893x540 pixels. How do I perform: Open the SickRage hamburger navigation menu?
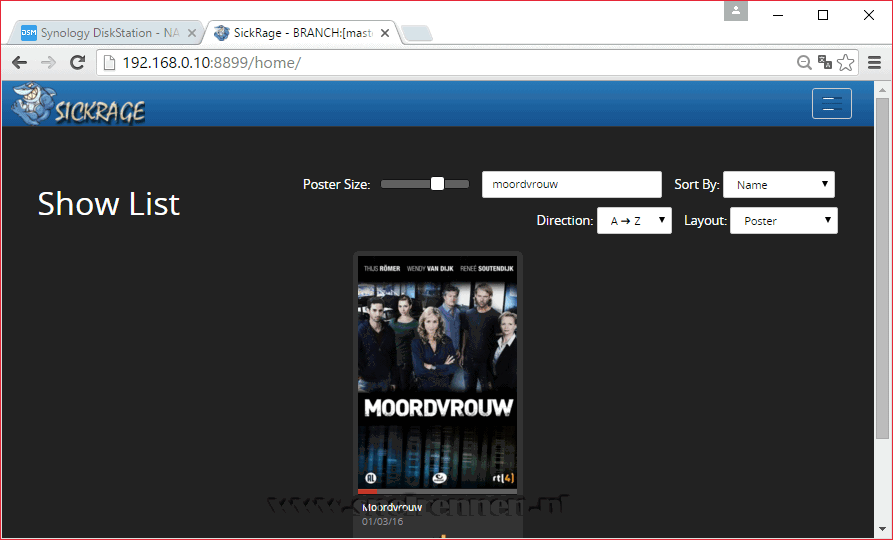coord(831,104)
